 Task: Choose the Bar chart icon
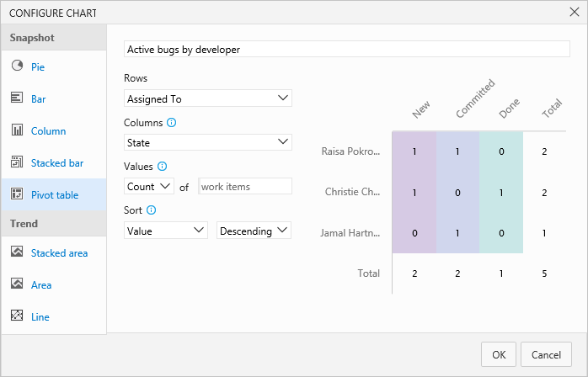pyautogui.click(x=16, y=98)
